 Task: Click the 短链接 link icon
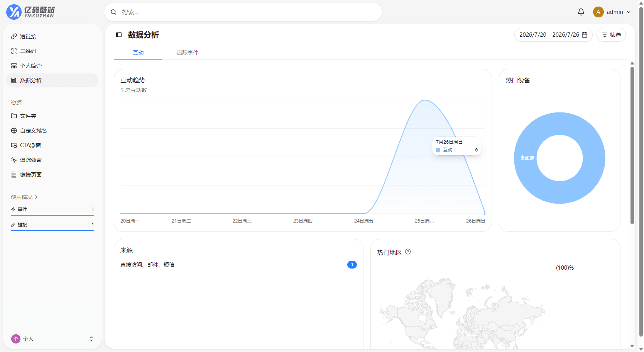coord(14,36)
